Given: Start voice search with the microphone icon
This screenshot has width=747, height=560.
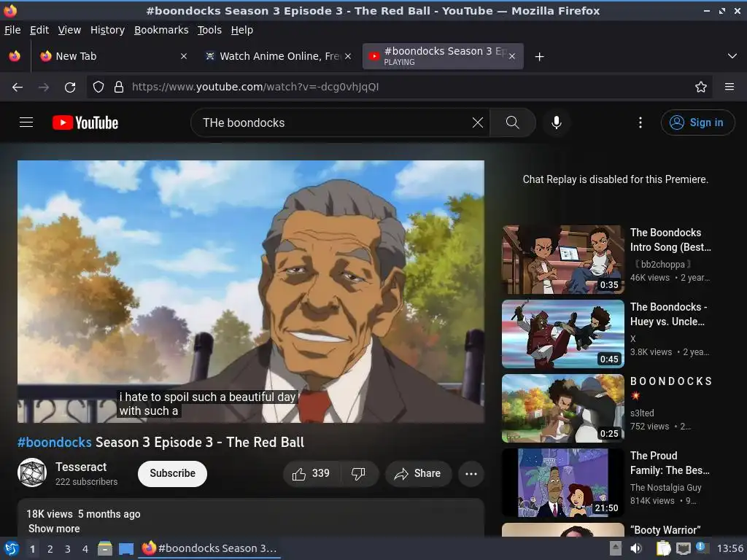Looking at the screenshot, I should [x=557, y=122].
